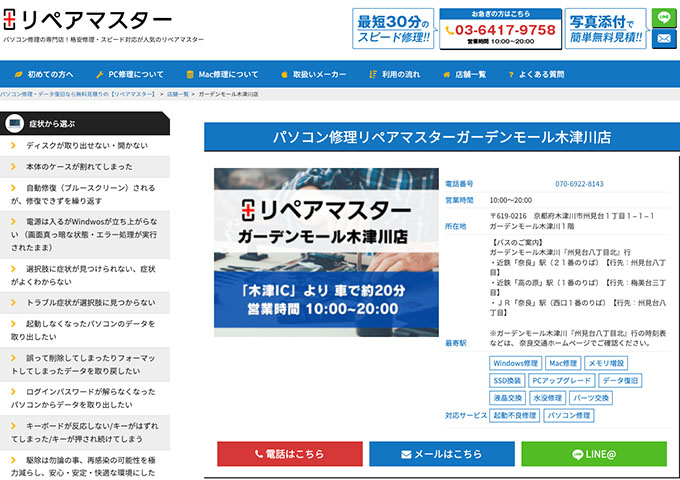The width and height of the screenshot is (680, 480).
Task: Select the パーツ交換 service tag
Action: point(591,398)
